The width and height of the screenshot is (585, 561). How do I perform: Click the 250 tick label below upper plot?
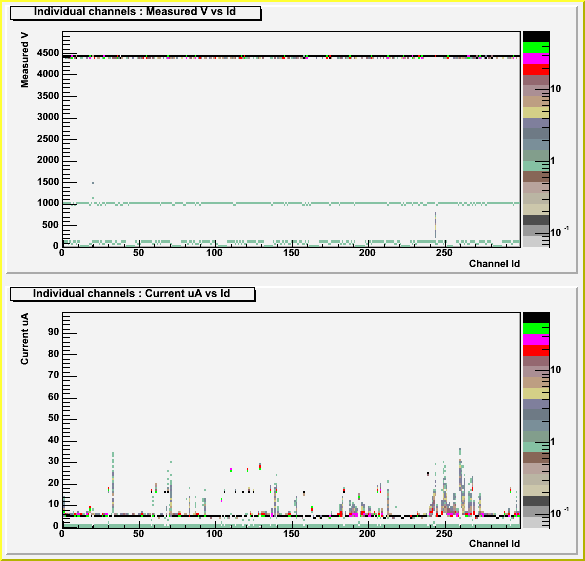(444, 253)
